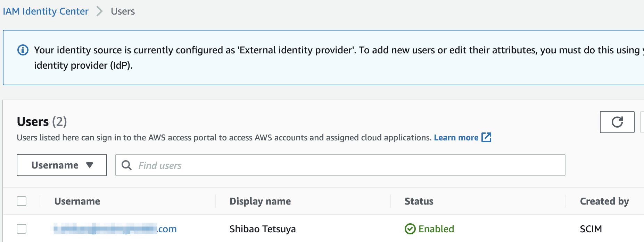644x242 pixels.
Task: Click the green Enabled checkmark icon
Action: (410, 229)
